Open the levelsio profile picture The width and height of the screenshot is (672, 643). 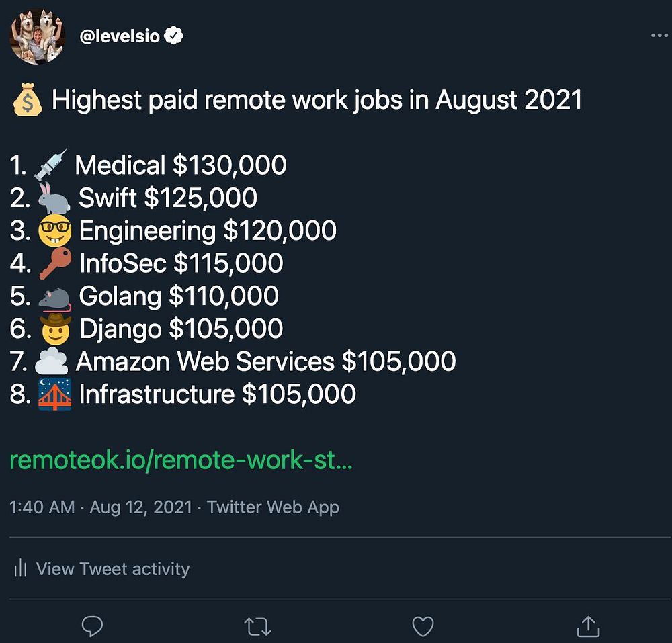point(38,36)
